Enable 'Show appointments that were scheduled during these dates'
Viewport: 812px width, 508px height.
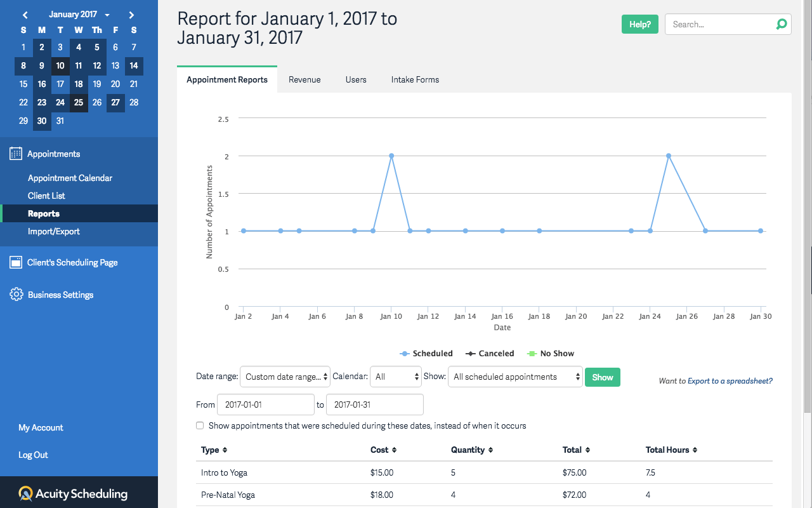(200, 425)
